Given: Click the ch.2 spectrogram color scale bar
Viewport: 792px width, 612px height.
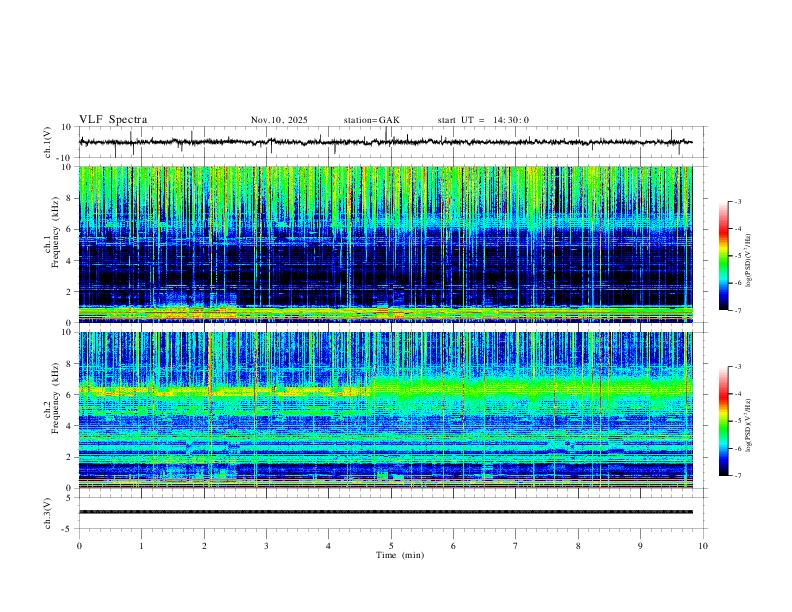Looking at the screenshot, I should 723,421.
